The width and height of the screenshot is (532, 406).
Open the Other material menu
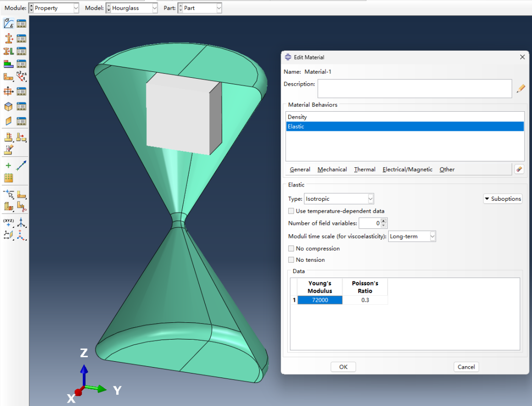pyautogui.click(x=447, y=169)
